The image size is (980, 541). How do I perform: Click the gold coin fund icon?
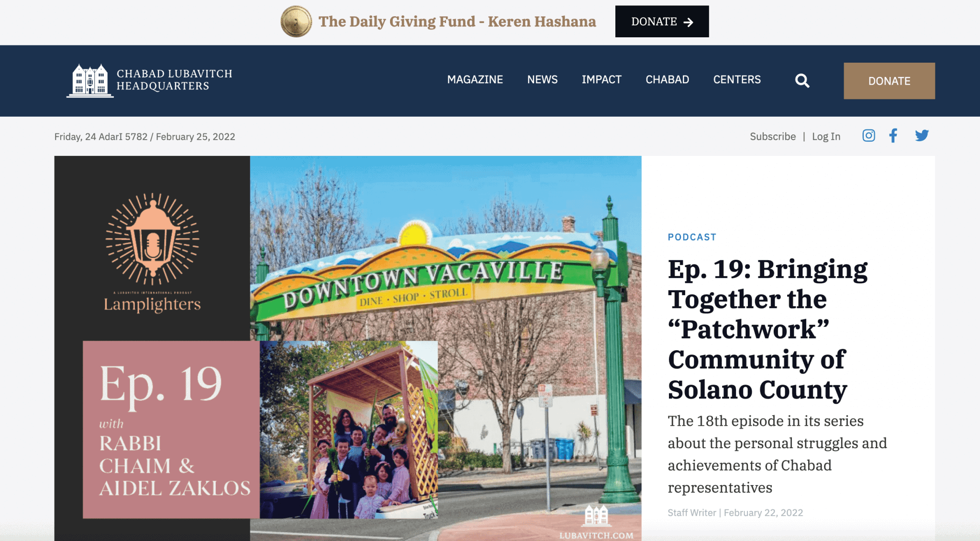pyautogui.click(x=296, y=22)
